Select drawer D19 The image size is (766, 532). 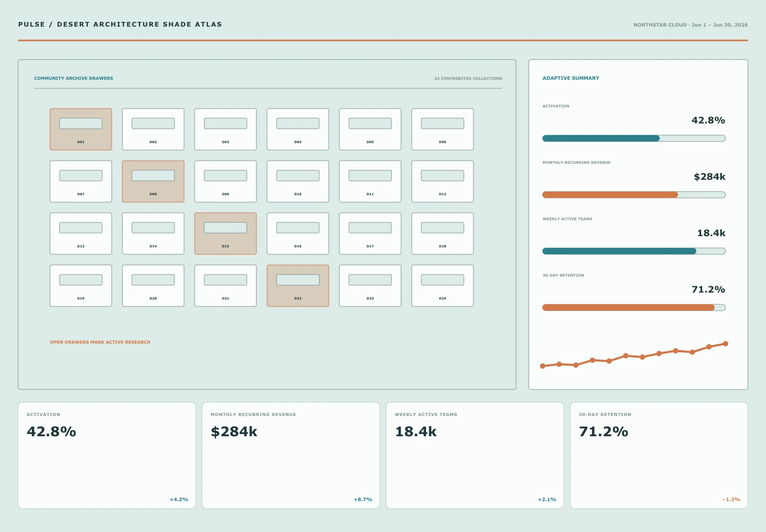81,286
